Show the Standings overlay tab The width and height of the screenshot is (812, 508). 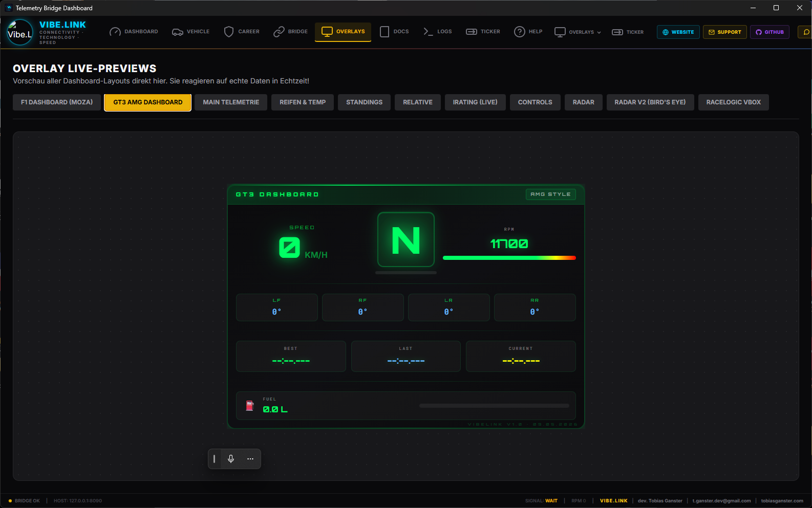(x=365, y=102)
